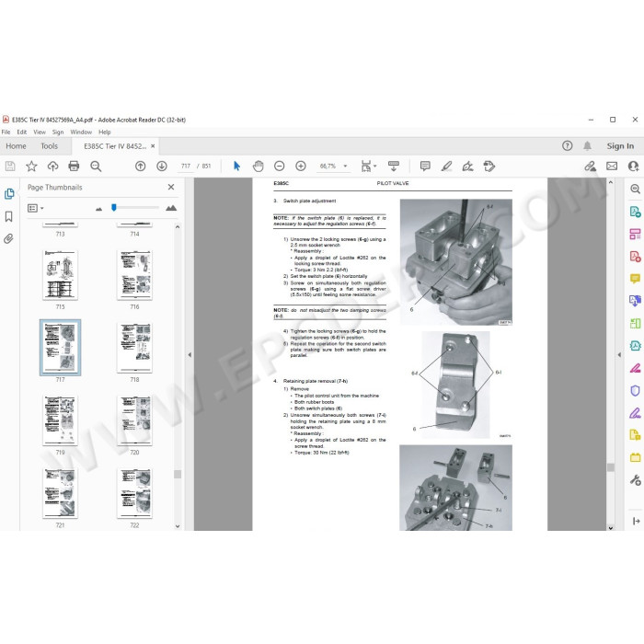
Task: Click thumbnails scrollbar up arrow
Action: click(x=178, y=226)
